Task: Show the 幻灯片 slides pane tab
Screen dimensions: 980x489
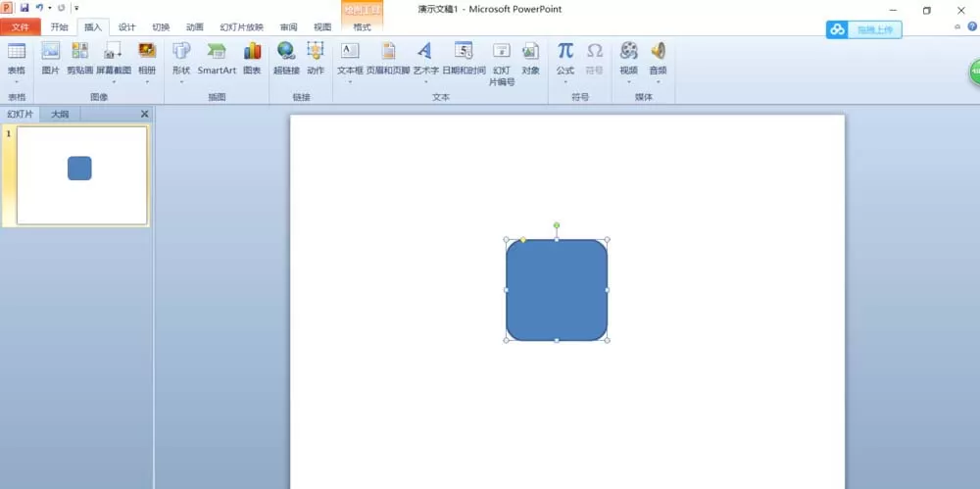Action: (20, 114)
